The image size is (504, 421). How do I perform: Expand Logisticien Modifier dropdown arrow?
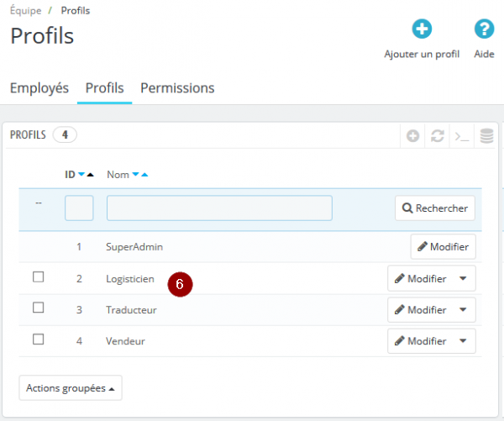point(463,278)
